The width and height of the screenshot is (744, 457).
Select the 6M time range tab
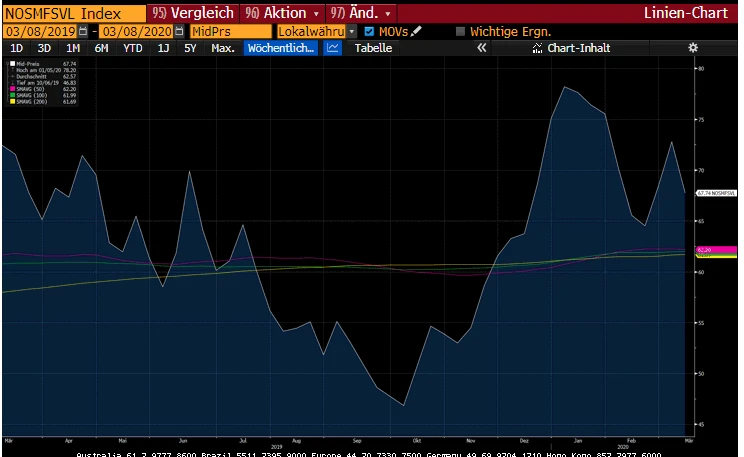pos(102,48)
